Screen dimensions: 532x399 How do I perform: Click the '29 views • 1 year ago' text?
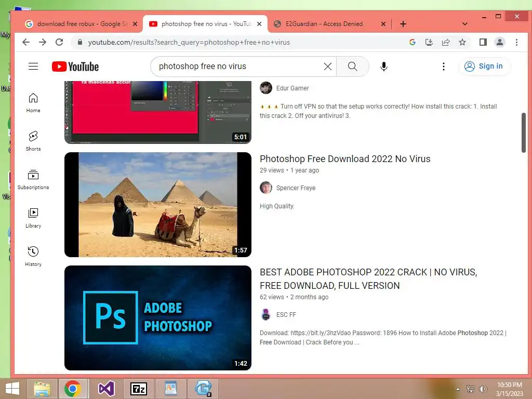[289, 170]
